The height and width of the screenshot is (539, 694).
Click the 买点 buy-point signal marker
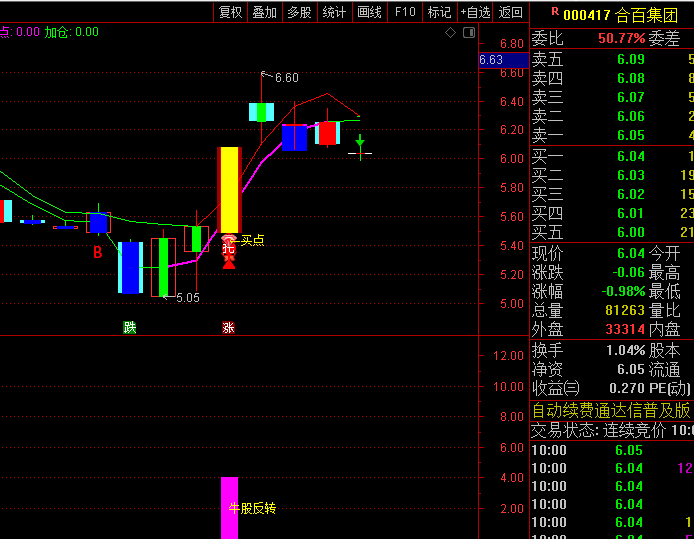pyautogui.click(x=252, y=240)
